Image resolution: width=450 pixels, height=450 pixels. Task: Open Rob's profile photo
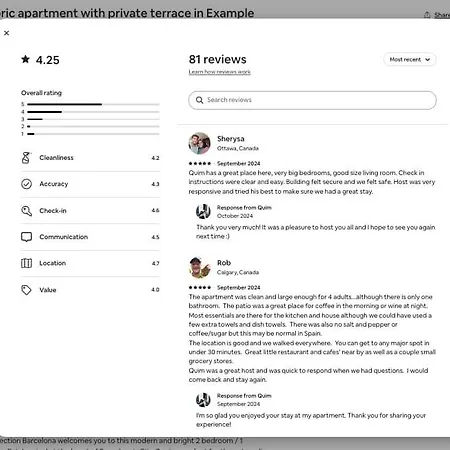click(199, 267)
